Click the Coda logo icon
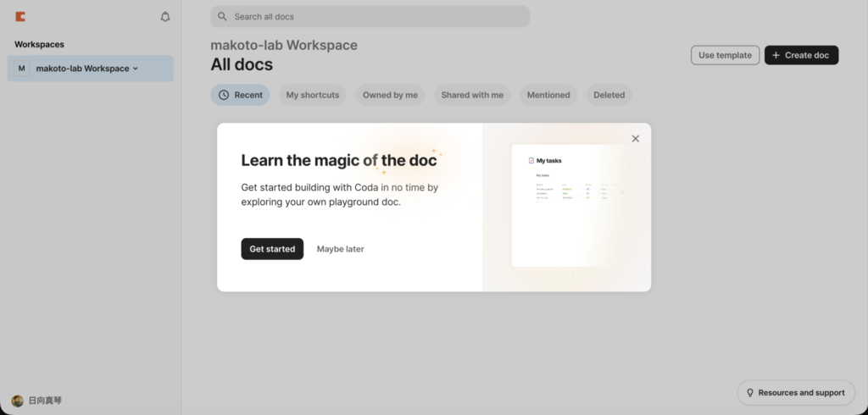This screenshot has width=868, height=415. [x=20, y=16]
